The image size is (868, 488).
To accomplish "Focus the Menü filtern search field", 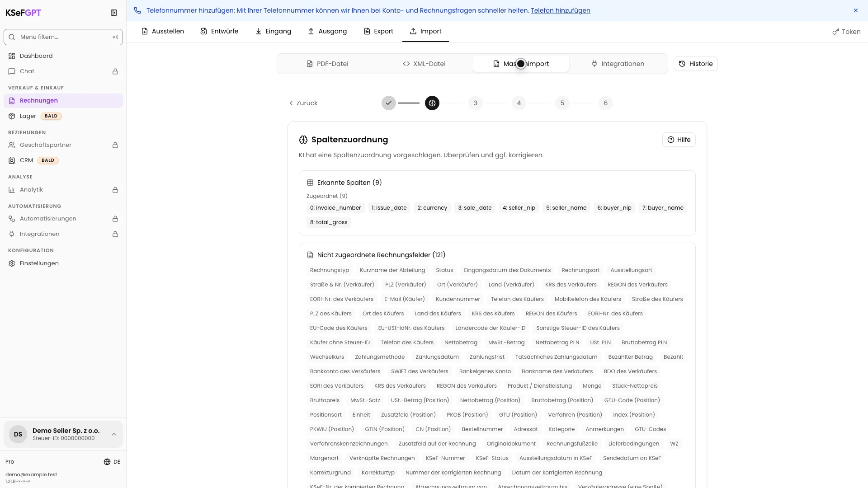I will point(63,37).
